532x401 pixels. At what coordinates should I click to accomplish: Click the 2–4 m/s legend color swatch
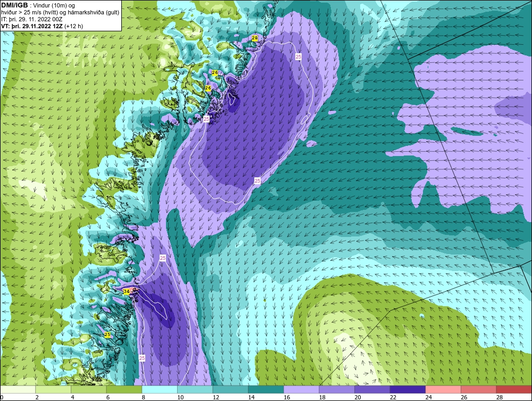pyautogui.click(x=53, y=389)
